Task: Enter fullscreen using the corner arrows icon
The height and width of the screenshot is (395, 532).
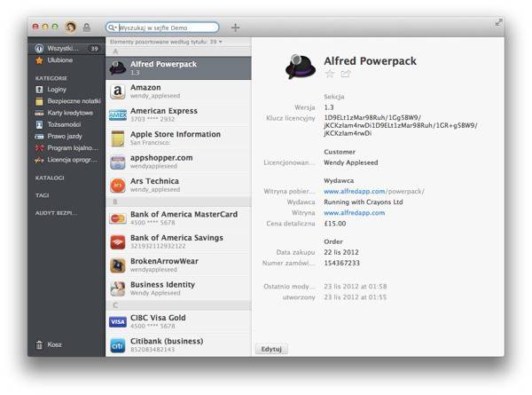Action: pyautogui.click(x=498, y=23)
